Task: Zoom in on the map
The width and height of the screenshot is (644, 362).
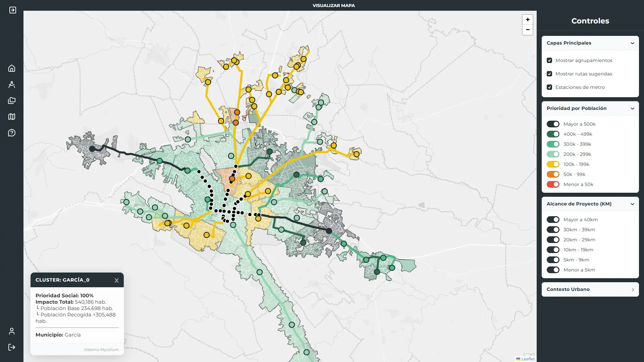Action: coord(528,19)
